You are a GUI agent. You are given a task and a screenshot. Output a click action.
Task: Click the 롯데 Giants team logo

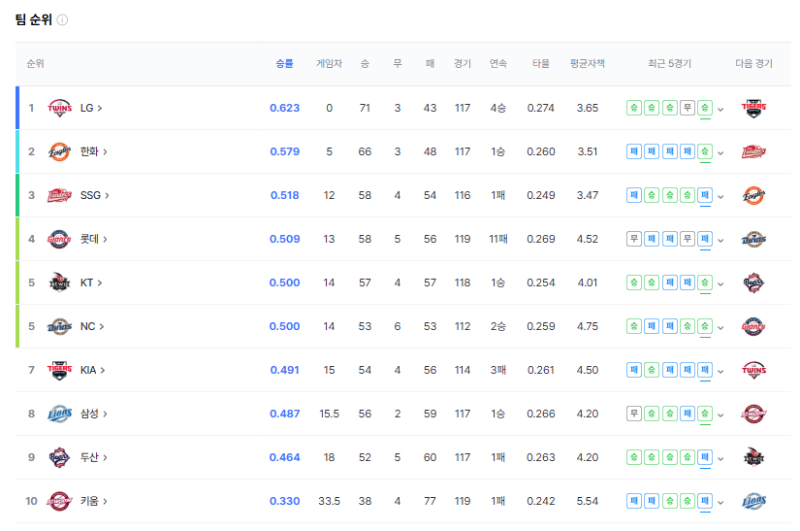59,239
